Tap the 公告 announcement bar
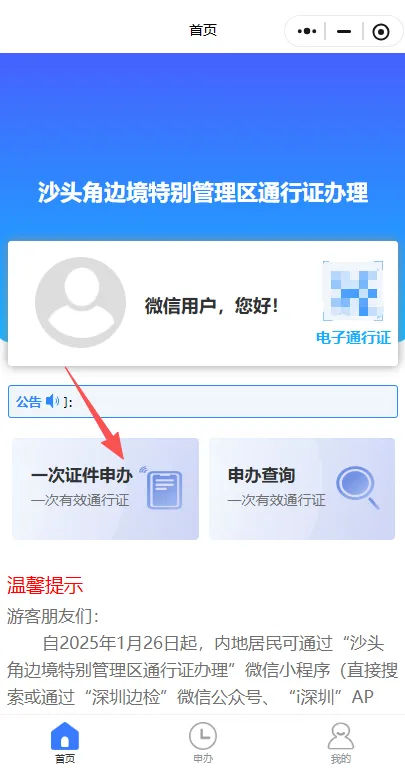 tap(203, 402)
